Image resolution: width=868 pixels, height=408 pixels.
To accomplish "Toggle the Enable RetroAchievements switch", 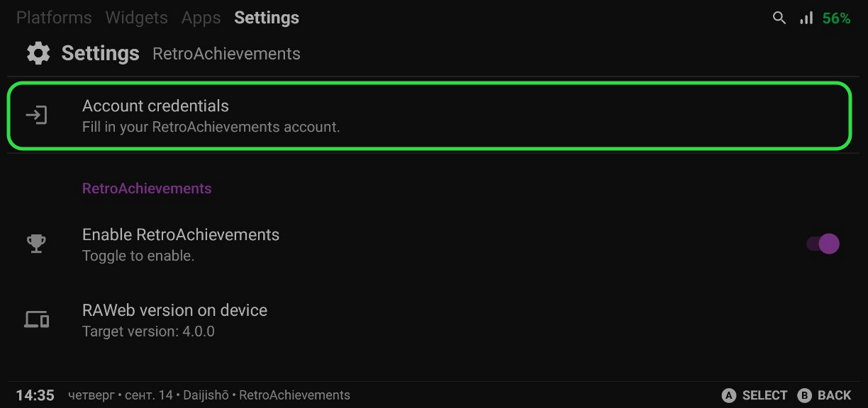I will click(x=823, y=244).
